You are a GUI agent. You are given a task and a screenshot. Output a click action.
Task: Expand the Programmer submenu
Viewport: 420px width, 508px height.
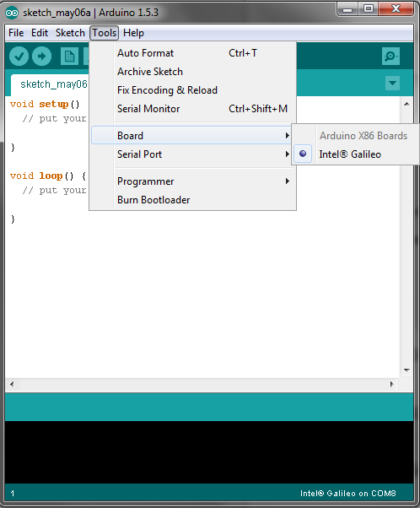click(192, 181)
